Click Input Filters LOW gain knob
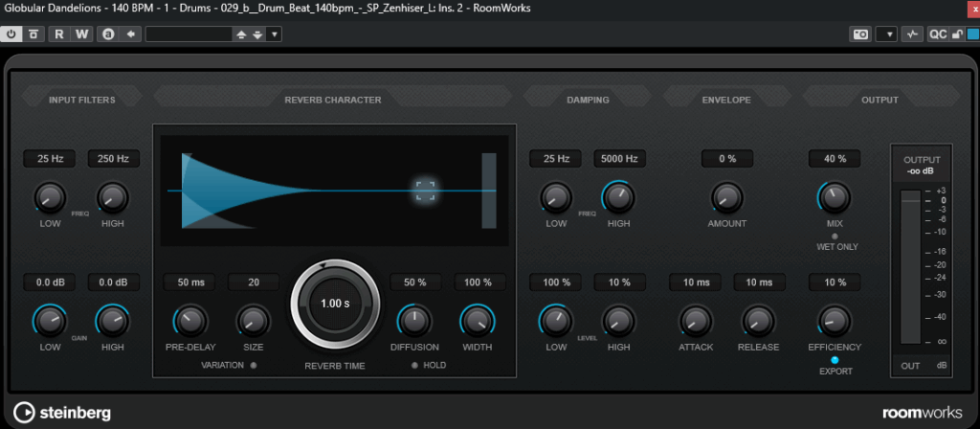980x429 pixels. (50, 322)
